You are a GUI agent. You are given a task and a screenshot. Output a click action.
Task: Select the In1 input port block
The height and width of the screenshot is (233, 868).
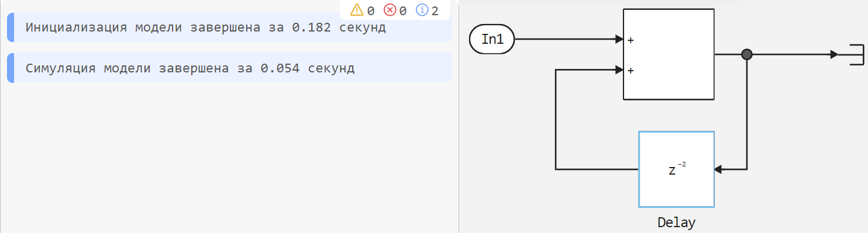click(491, 40)
